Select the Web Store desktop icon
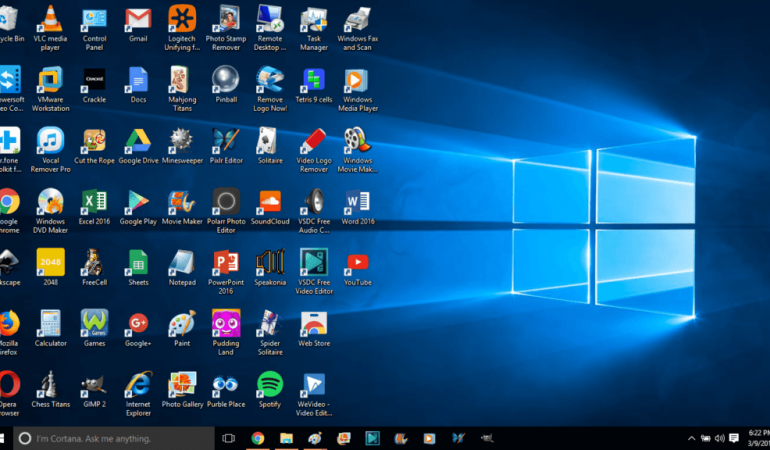770x450 pixels. point(314,323)
